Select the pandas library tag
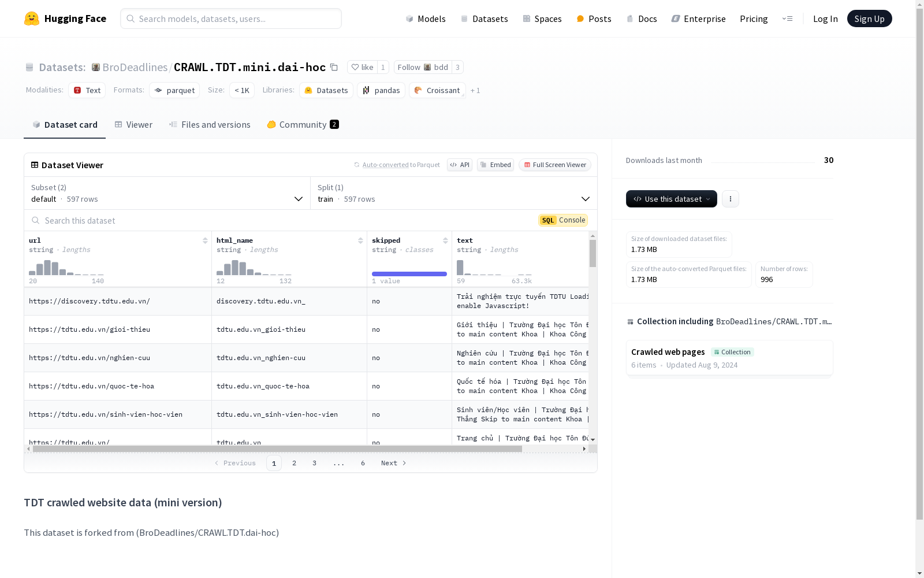This screenshot has width=924, height=578. pyautogui.click(x=381, y=90)
